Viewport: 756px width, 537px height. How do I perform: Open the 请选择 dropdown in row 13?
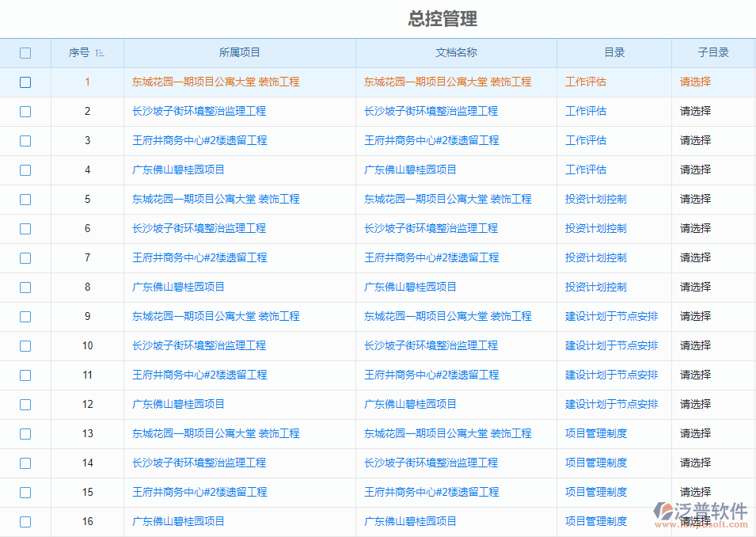pyautogui.click(x=694, y=433)
